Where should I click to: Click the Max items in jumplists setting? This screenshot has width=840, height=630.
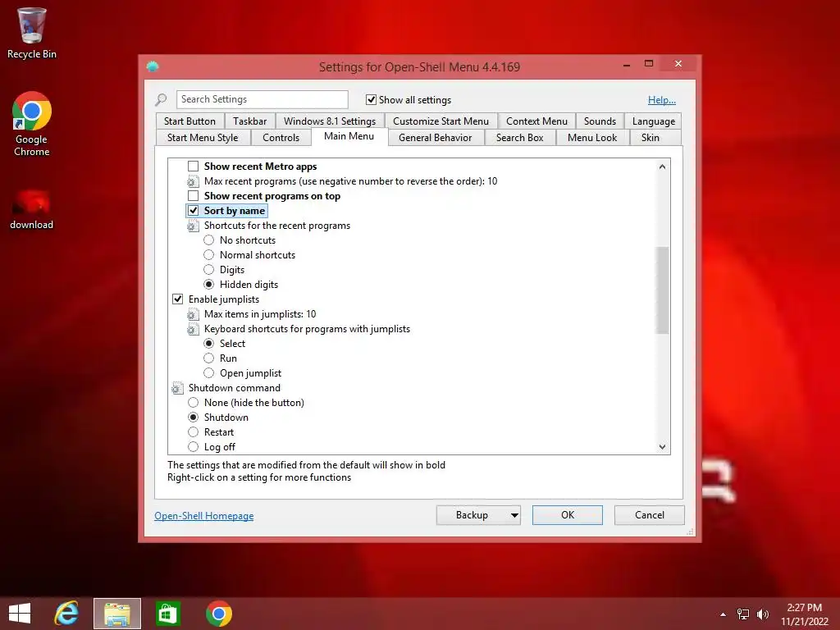coord(260,314)
